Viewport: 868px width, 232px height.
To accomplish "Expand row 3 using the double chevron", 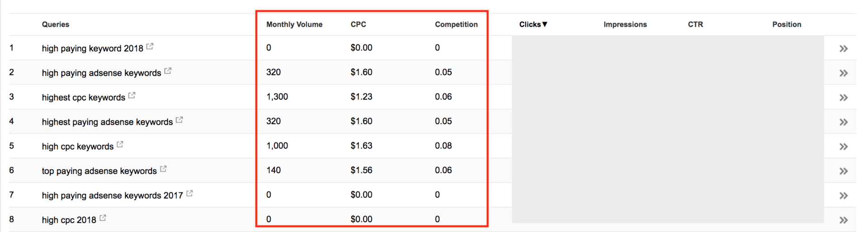I will pyautogui.click(x=844, y=97).
